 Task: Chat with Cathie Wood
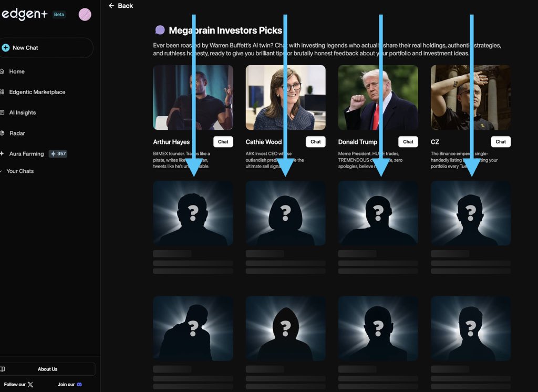[316, 142]
